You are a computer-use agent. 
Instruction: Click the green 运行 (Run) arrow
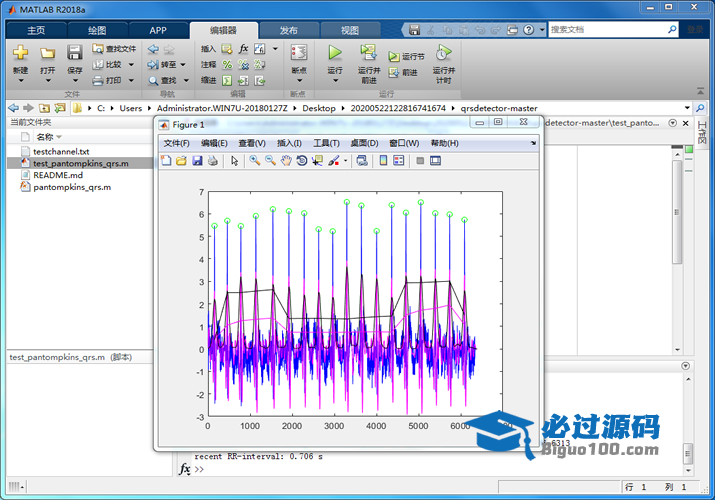[335, 52]
